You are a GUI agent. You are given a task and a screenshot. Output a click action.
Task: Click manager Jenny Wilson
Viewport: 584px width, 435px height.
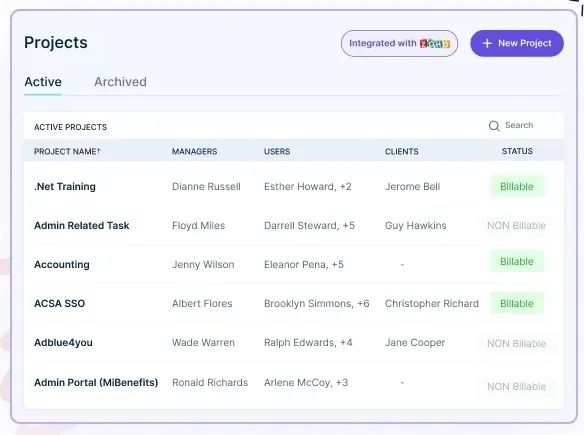point(203,265)
